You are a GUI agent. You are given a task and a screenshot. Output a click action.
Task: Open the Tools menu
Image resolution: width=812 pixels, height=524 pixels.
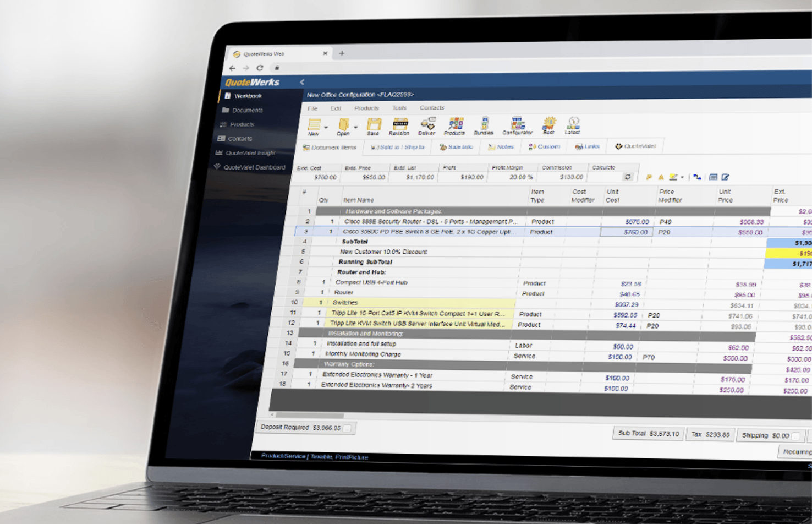(399, 108)
